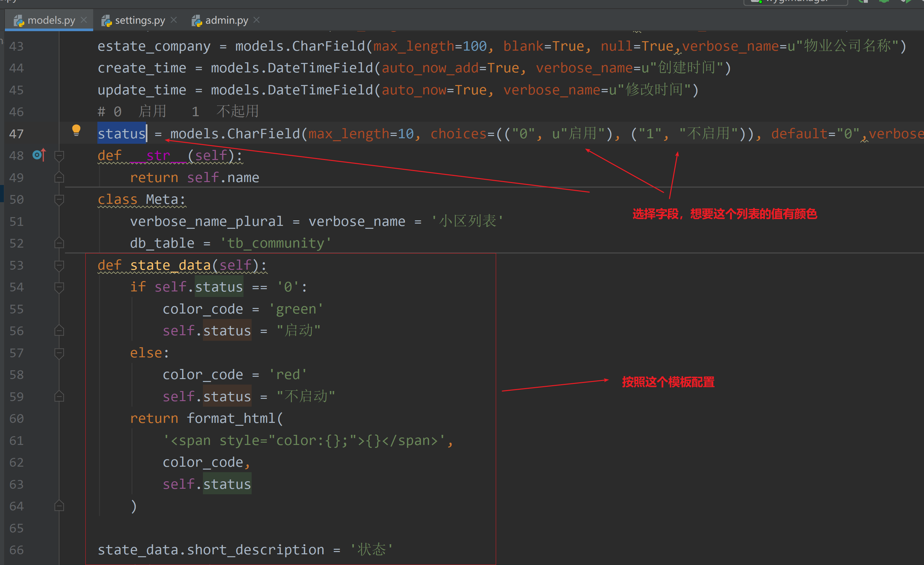Viewport: 924px width, 565px height.
Task: Click the highlighted status variable on line 47
Action: 121,134
